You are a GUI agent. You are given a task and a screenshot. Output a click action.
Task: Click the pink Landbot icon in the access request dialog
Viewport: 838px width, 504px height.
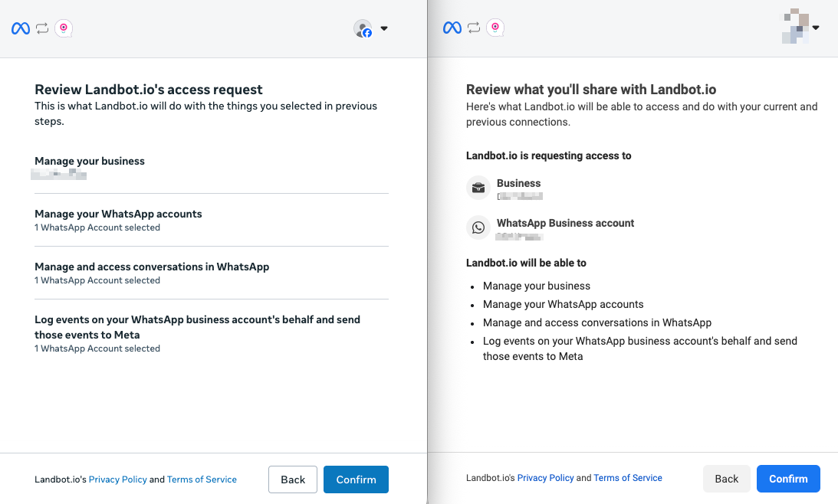[x=64, y=28]
